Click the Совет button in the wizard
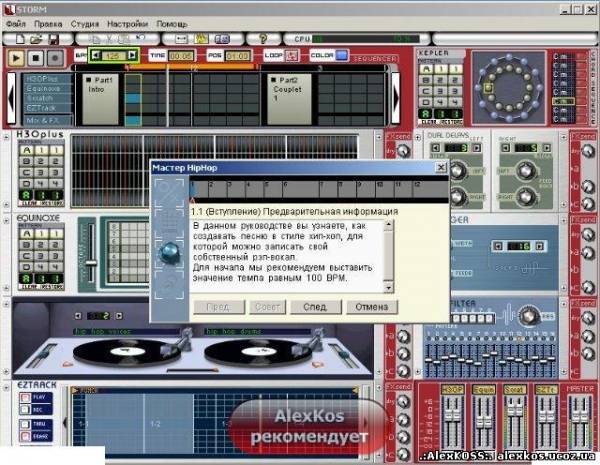 click(267, 307)
